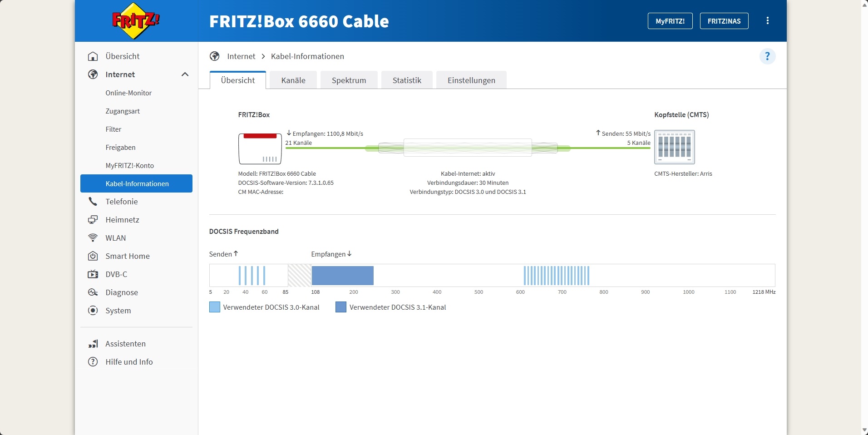Open the Smart Home icon
Image resolution: width=868 pixels, height=435 pixels.
[93, 256]
